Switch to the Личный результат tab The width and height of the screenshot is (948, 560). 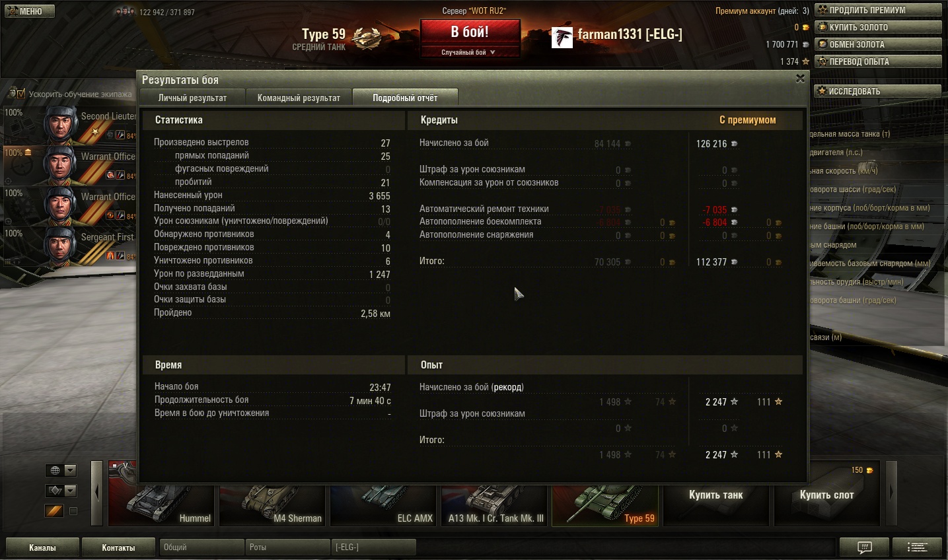192,98
